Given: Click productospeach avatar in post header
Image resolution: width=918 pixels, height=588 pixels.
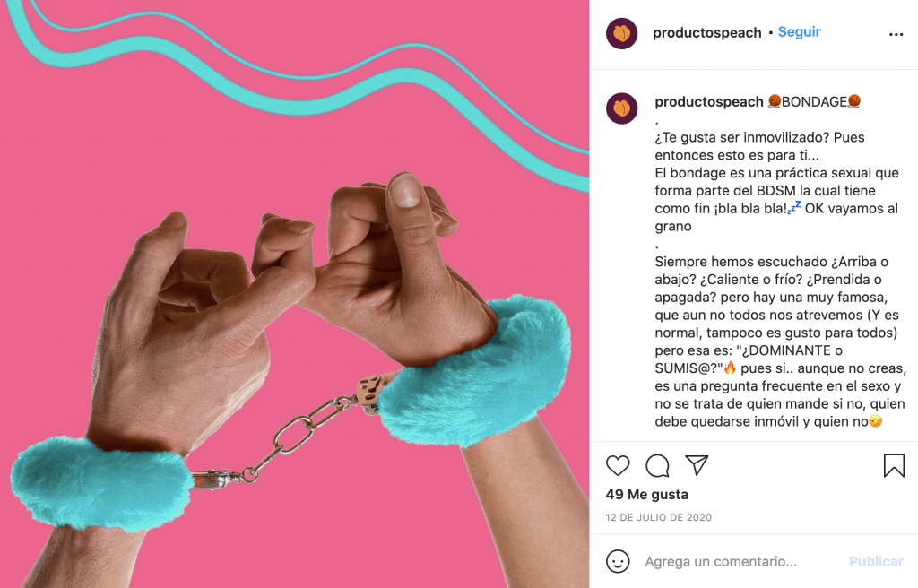Looking at the screenshot, I should pos(622,33).
